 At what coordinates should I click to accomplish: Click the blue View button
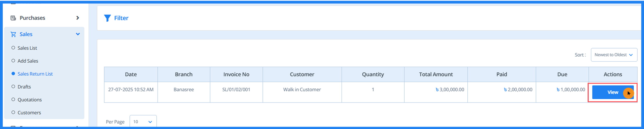point(612,92)
